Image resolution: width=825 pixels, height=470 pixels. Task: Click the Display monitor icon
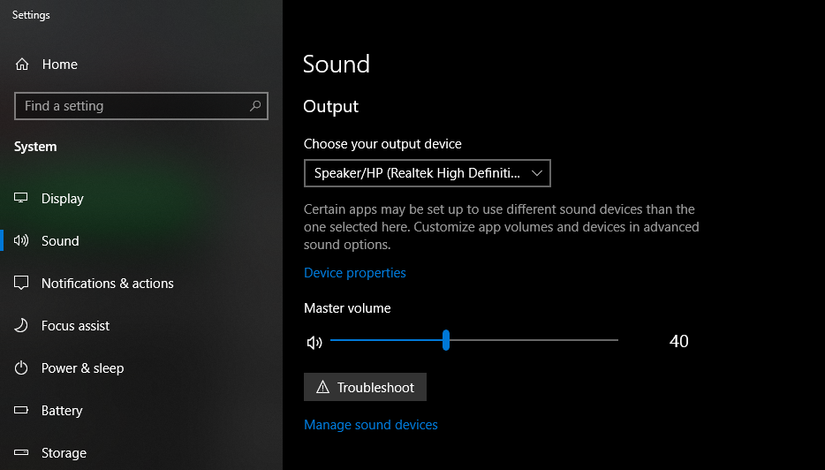tap(21, 198)
